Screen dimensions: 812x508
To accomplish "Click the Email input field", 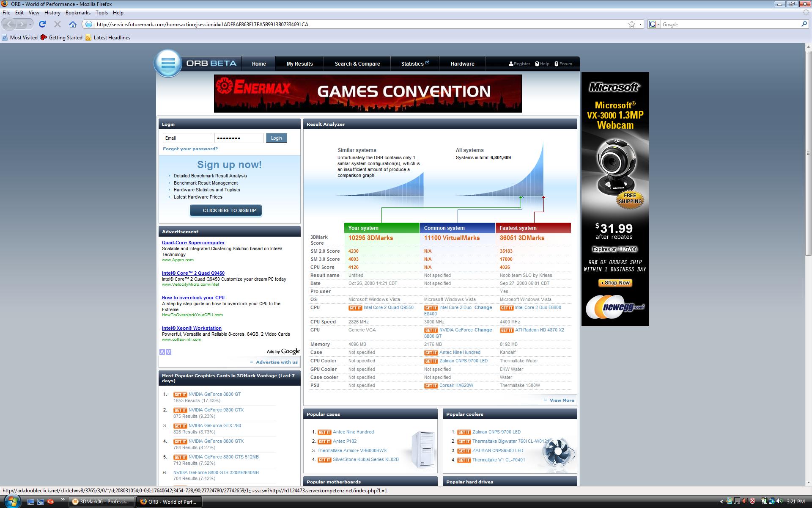I will (187, 138).
